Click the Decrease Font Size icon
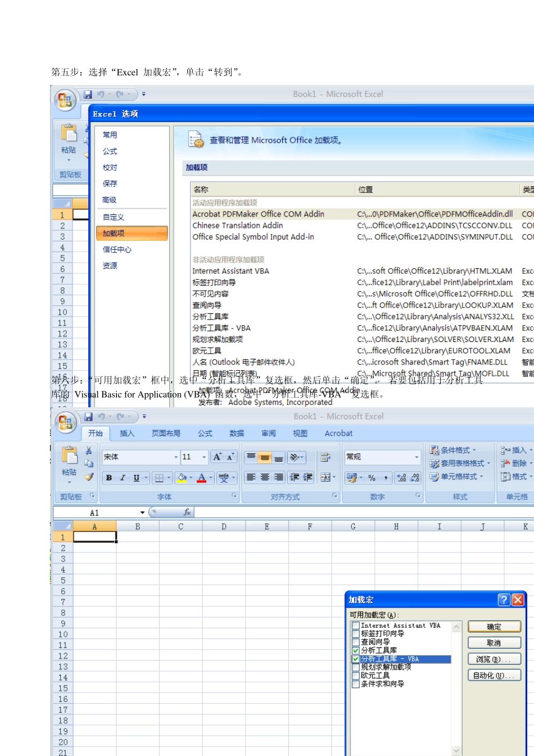Viewport: 534px width, 756px height. pos(230,457)
